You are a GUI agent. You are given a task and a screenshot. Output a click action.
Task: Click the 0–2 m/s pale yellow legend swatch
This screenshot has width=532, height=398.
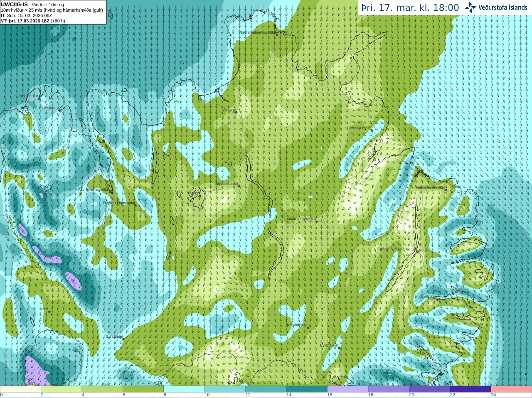click(20, 389)
